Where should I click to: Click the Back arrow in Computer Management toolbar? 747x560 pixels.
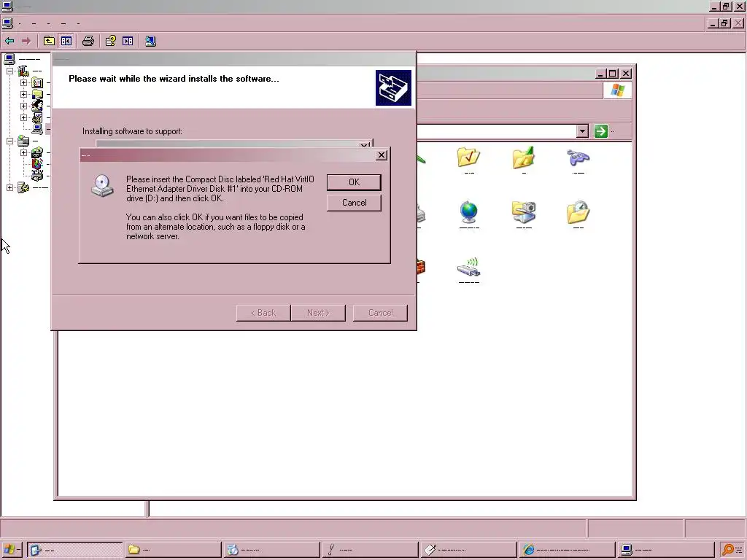(x=9, y=41)
